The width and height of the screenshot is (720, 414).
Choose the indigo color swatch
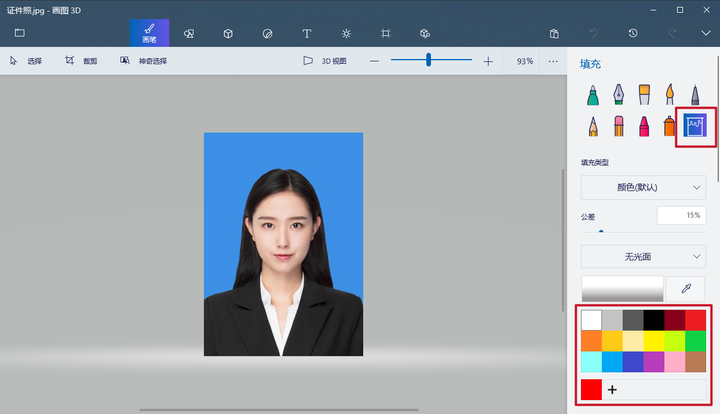click(x=633, y=362)
